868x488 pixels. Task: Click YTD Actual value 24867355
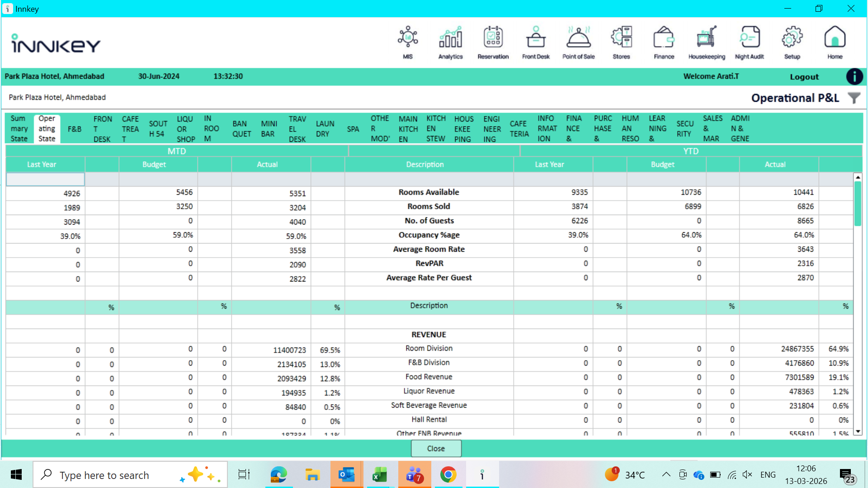797,349
